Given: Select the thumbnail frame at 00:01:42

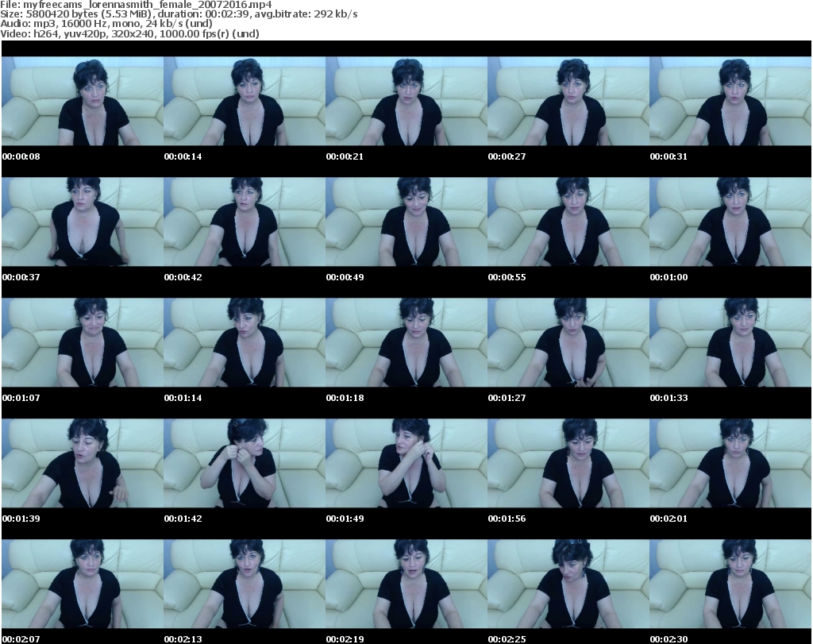Looking at the screenshot, I should click(x=245, y=464).
